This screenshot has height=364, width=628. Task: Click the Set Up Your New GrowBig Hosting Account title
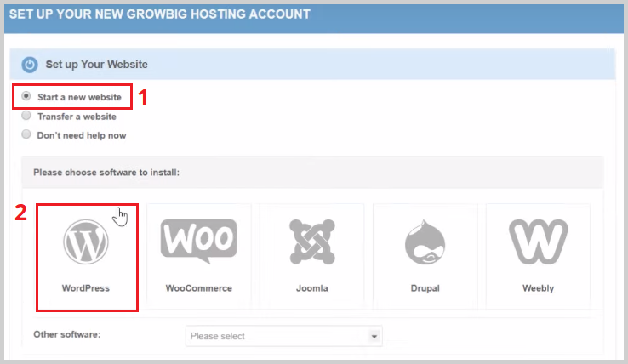coord(160,14)
